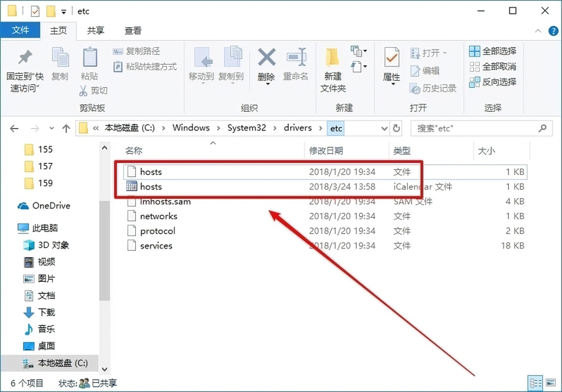562x392 pixels.
Task: Click Windows in the address path
Action: click(x=191, y=128)
